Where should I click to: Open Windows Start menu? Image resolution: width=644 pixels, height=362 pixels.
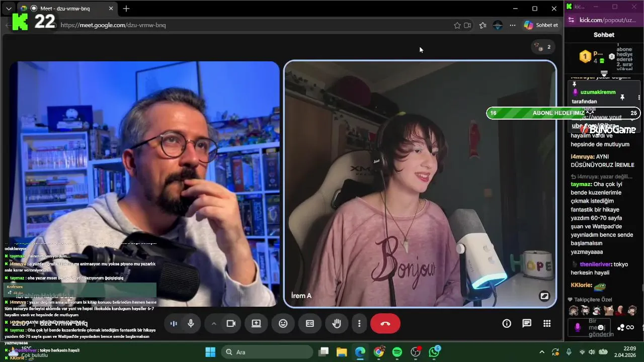coord(210,352)
